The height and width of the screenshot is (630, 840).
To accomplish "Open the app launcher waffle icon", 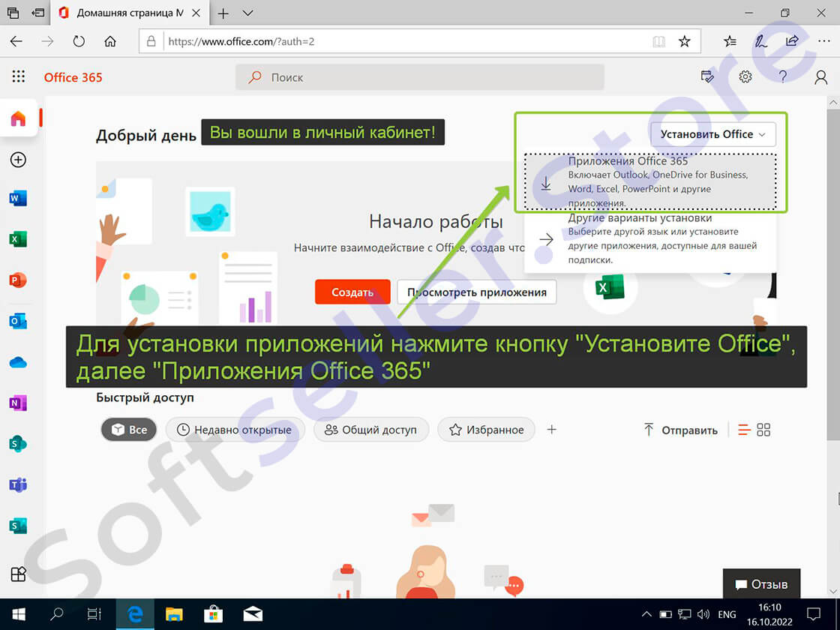I will (x=19, y=77).
